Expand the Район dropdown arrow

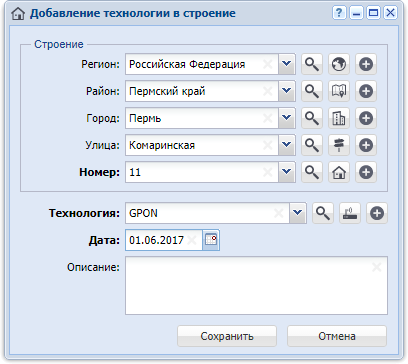pyautogui.click(x=287, y=91)
